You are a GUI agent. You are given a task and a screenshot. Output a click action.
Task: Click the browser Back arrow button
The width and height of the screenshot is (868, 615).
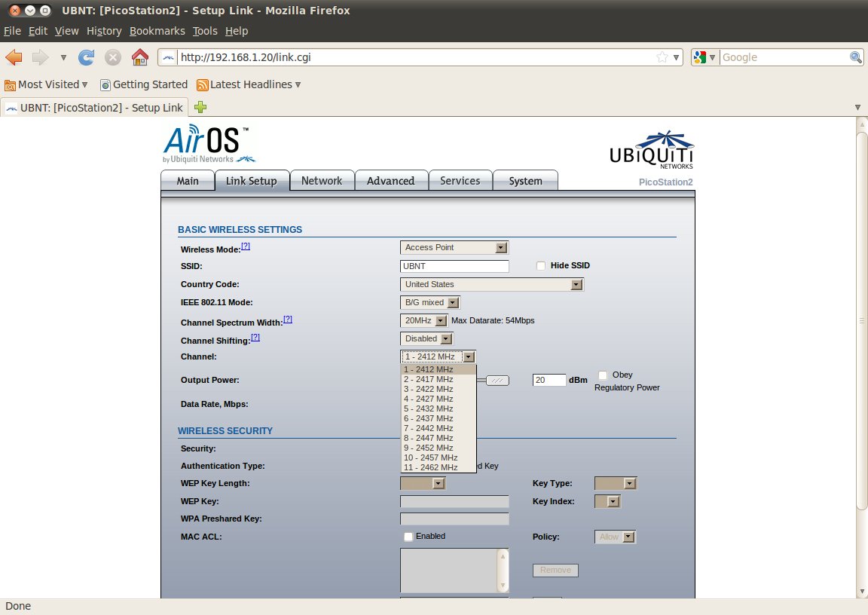point(14,57)
